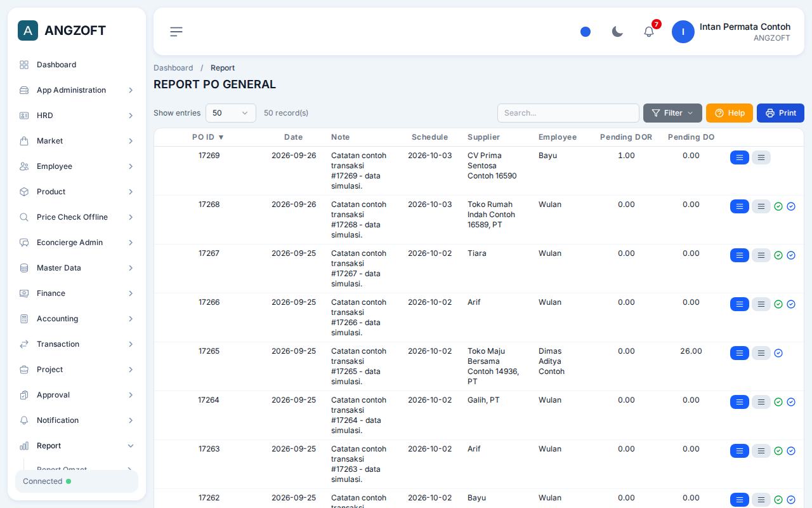Sort by Pending DOR column header

[x=626, y=137]
